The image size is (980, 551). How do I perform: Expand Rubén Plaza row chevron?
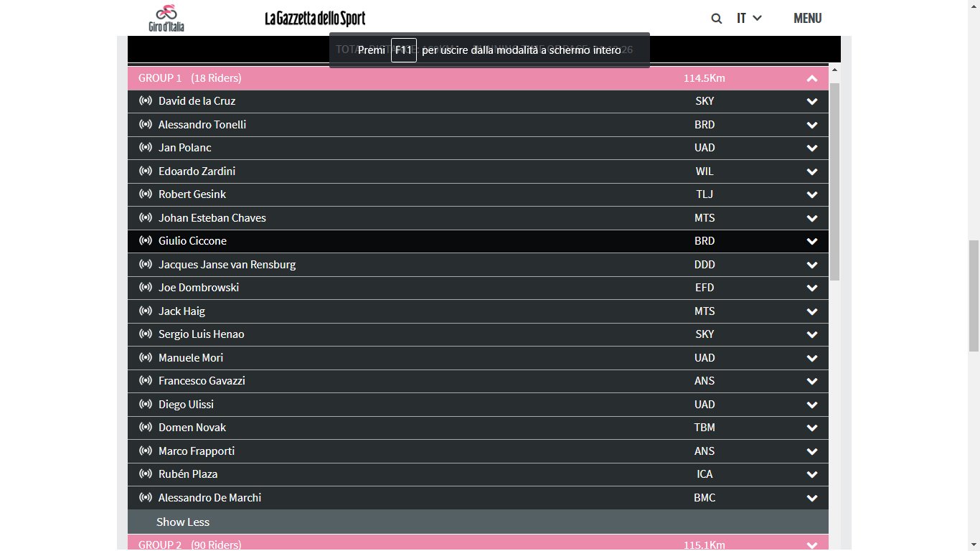click(x=811, y=474)
